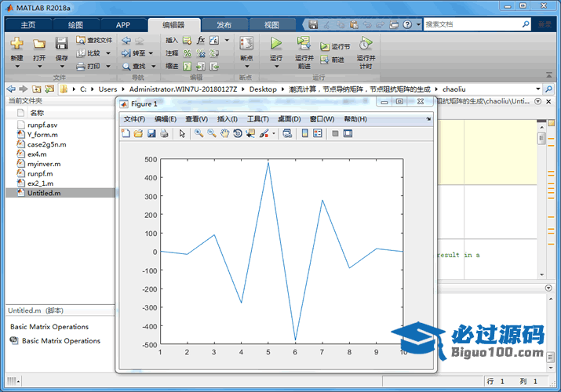Click Desktop in the address path
The image size is (561, 392).
pos(263,89)
